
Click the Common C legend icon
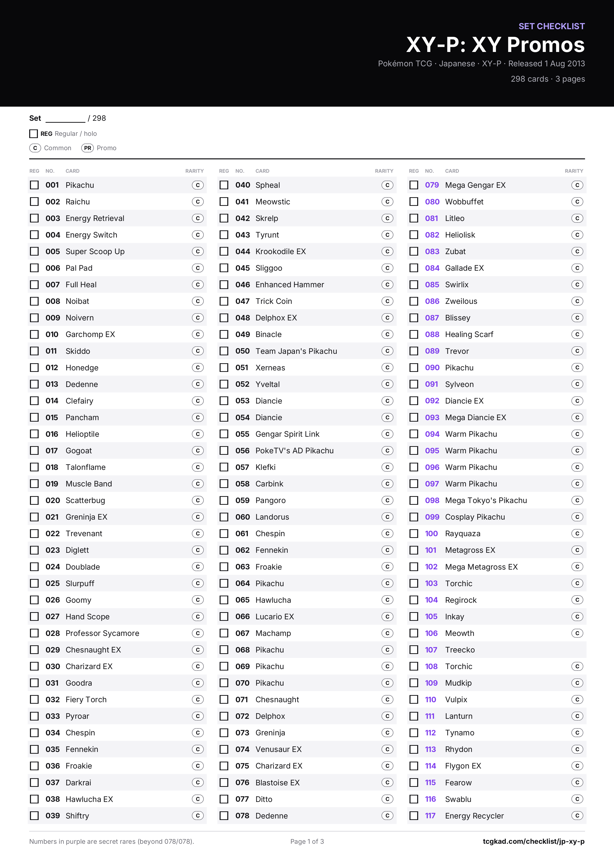click(35, 148)
